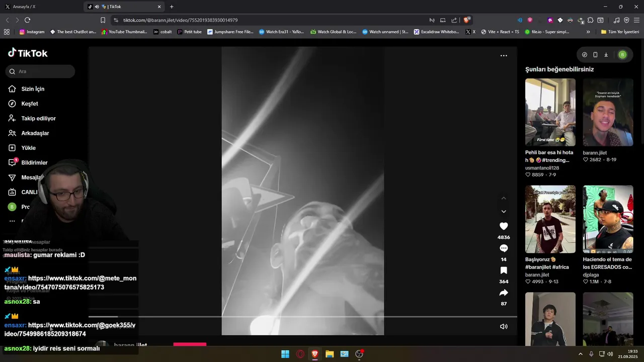Open the Brave Shields lion icon

(x=466, y=20)
